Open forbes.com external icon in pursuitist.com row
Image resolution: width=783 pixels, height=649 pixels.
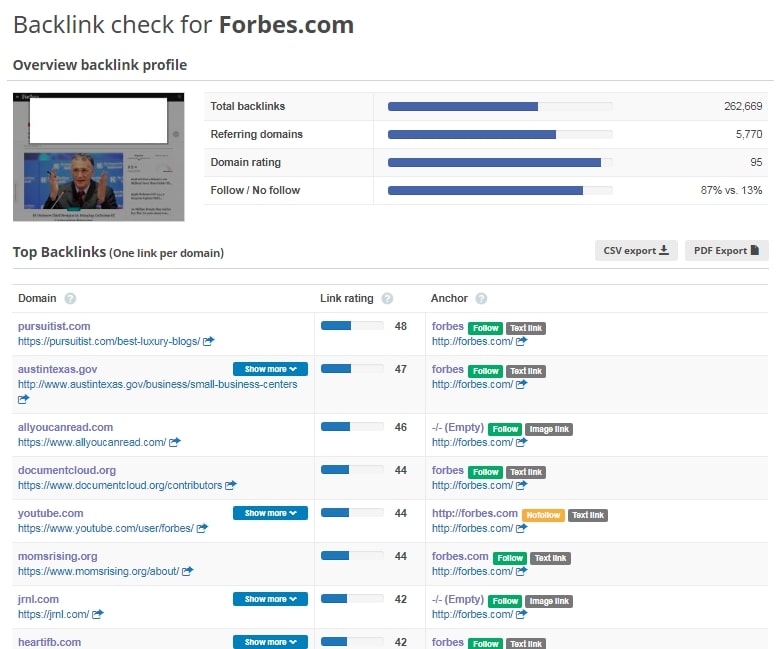521,341
